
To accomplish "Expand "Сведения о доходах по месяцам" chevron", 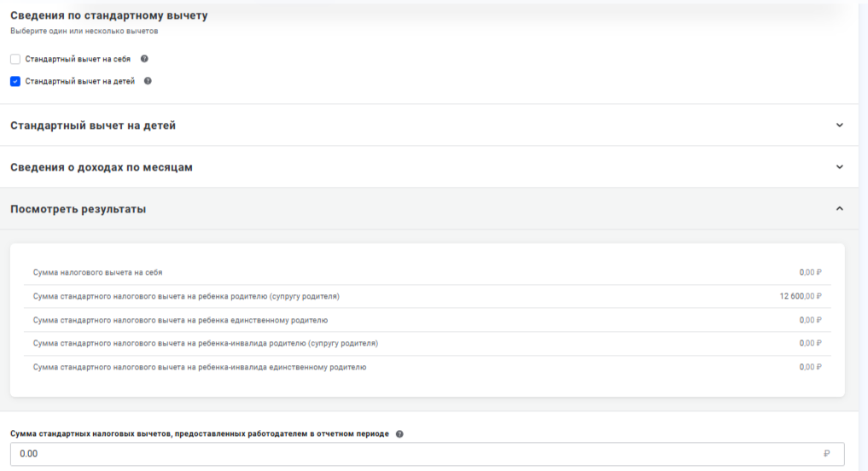I will tap(839, 167).
